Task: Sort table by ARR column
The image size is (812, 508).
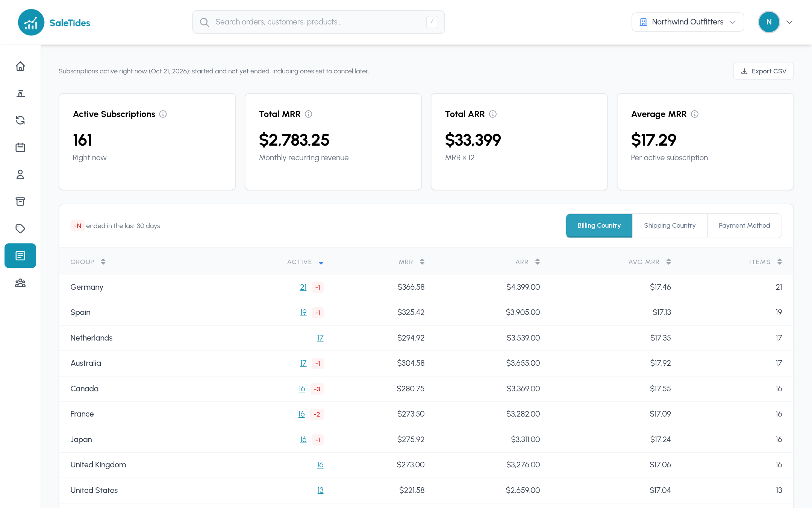Action: tap(528, 262)
